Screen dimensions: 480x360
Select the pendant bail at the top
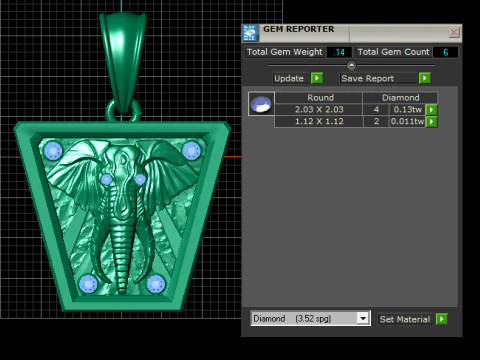click(123, 63)
